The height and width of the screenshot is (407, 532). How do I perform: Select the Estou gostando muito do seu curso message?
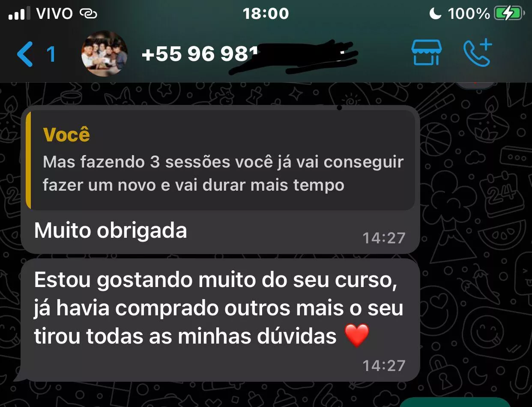point(218,309)
